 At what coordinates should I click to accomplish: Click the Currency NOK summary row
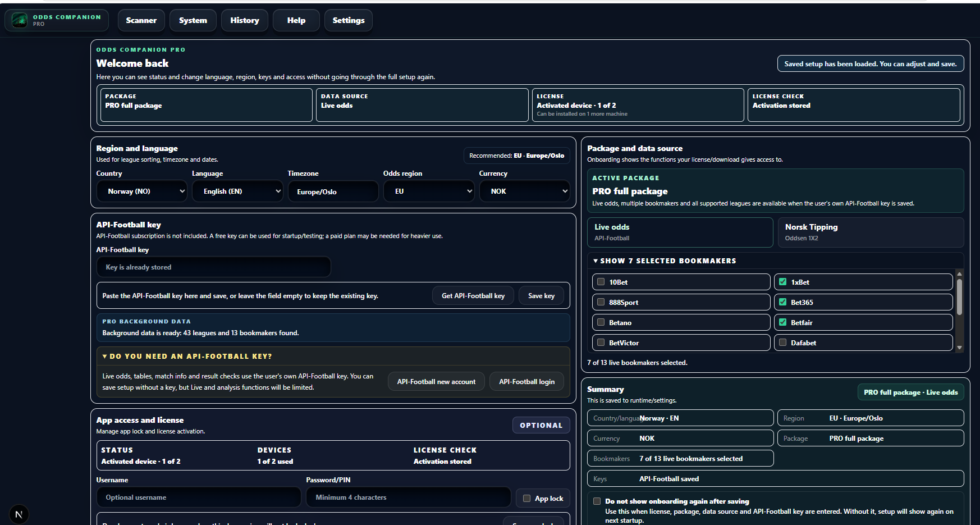point(680,439)
